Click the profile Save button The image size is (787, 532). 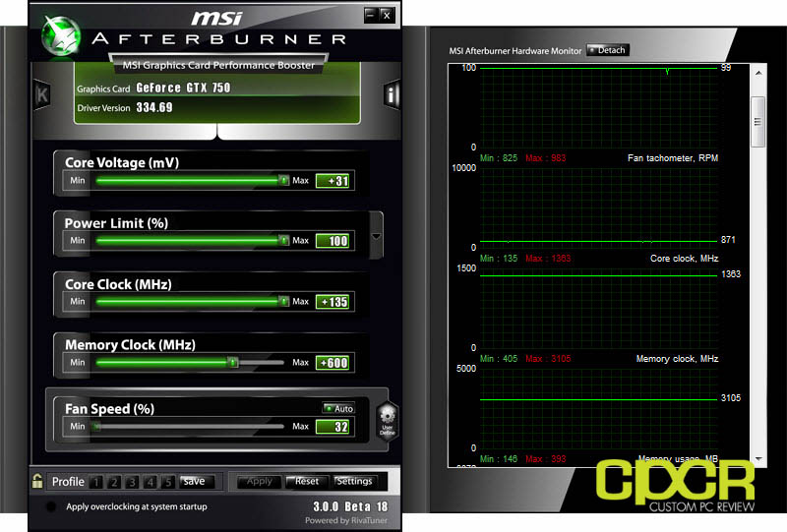point(197,481)
